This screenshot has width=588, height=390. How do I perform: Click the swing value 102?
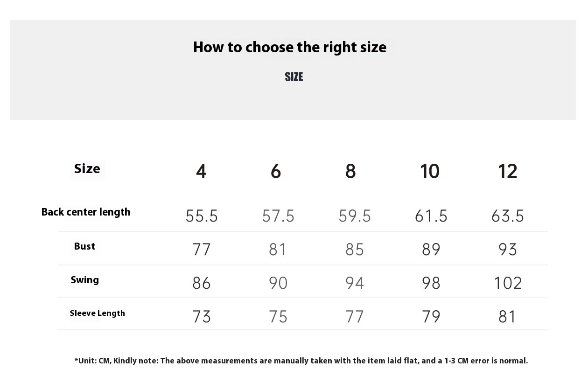point(508,283)
